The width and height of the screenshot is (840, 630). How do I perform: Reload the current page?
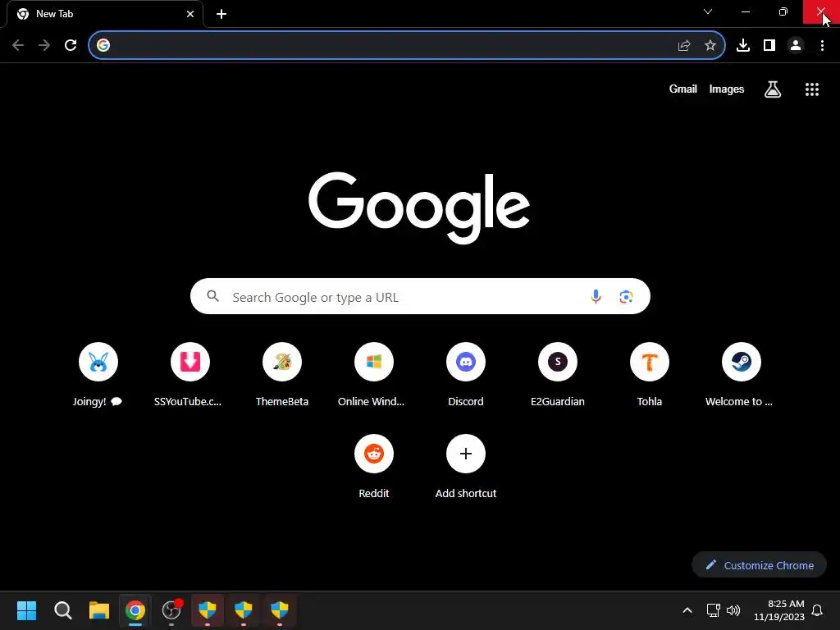click(x=71, y=45)
